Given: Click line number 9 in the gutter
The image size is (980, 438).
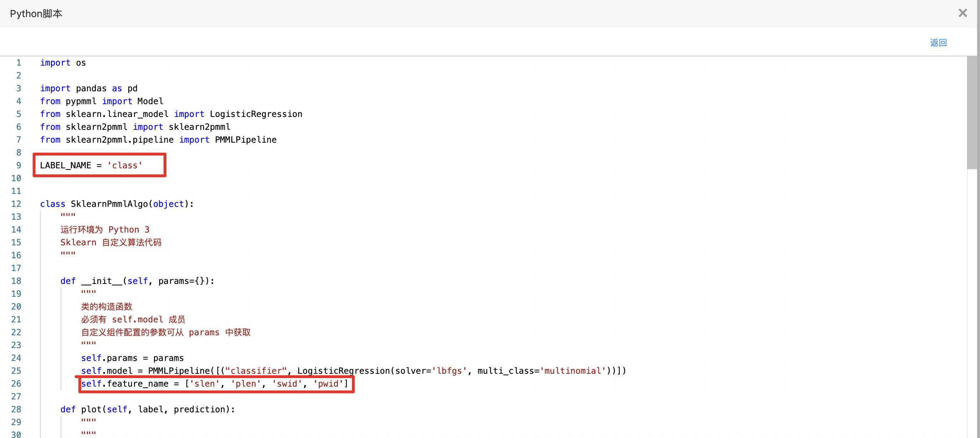Looking at the screenshot, I should 18,165.
